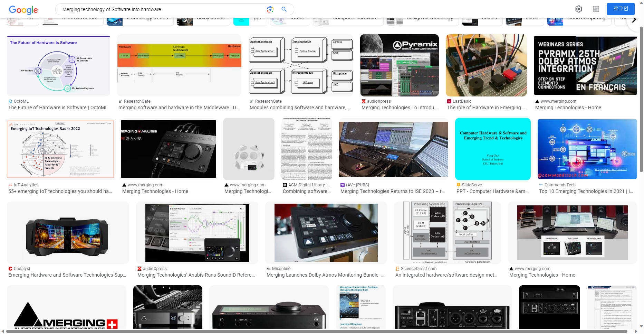Click the vertical page scrollbar thumb

(641, 100)
